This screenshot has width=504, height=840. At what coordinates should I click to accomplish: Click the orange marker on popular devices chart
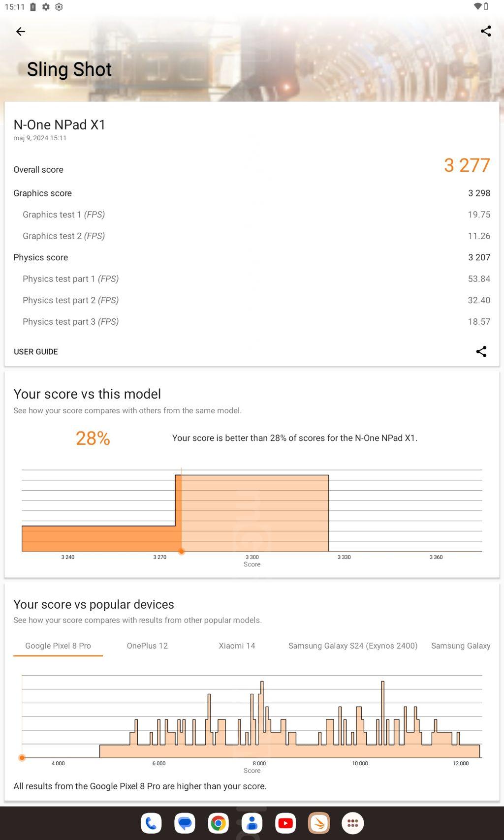point(22,758)
